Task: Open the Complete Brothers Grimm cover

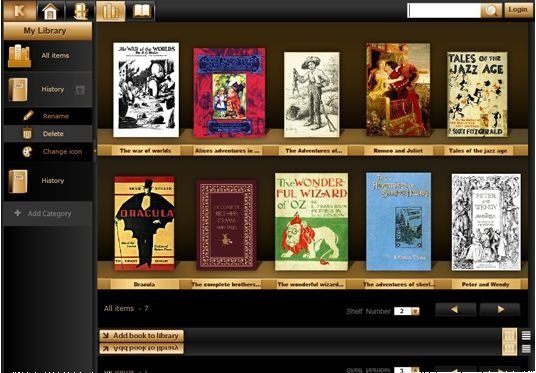Action: click(226, 225)
